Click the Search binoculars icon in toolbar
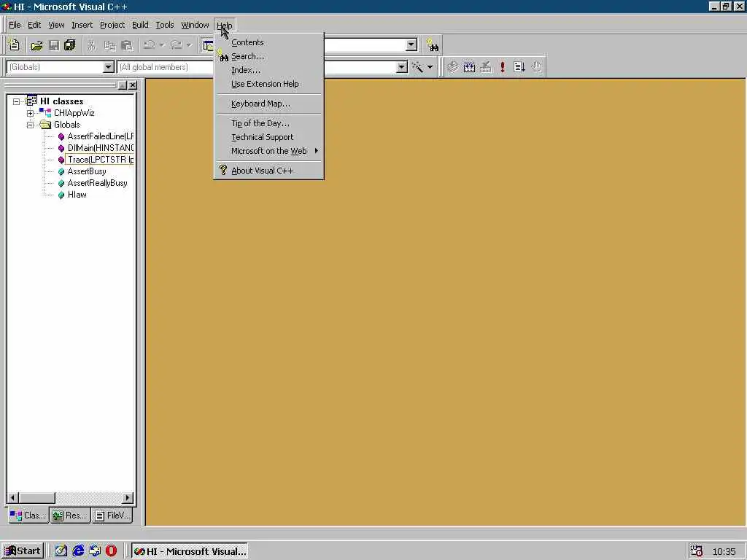The image size is (747, 560). click(x=433, y=45)
